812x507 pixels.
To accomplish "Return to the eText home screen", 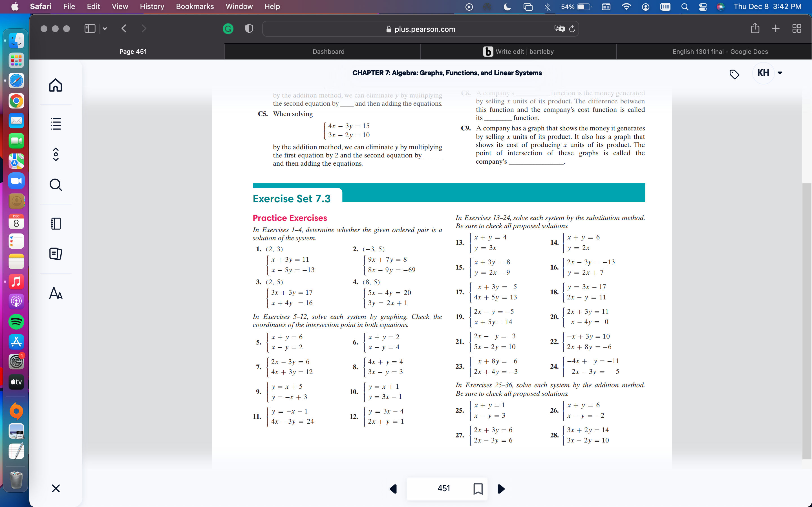I will [x=55, y=86].
